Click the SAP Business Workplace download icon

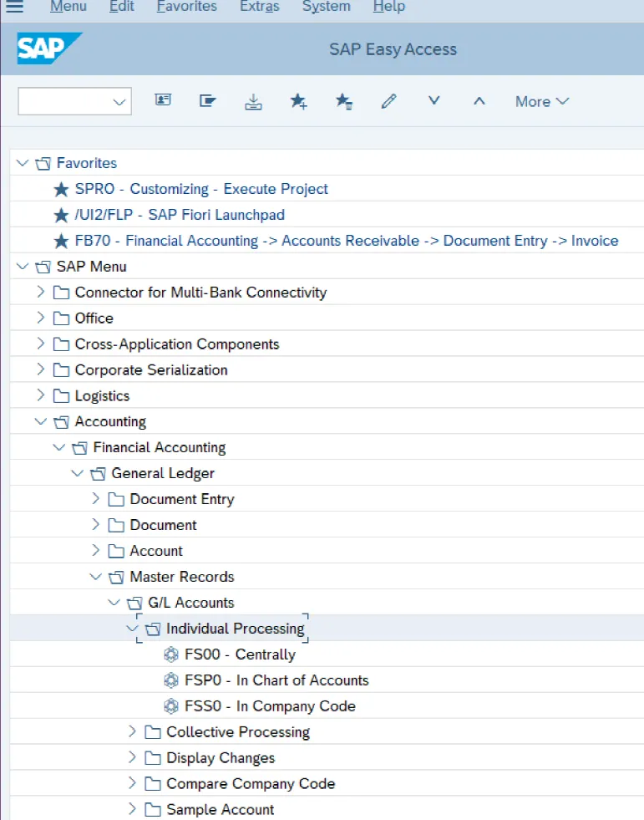coord(254,101)
